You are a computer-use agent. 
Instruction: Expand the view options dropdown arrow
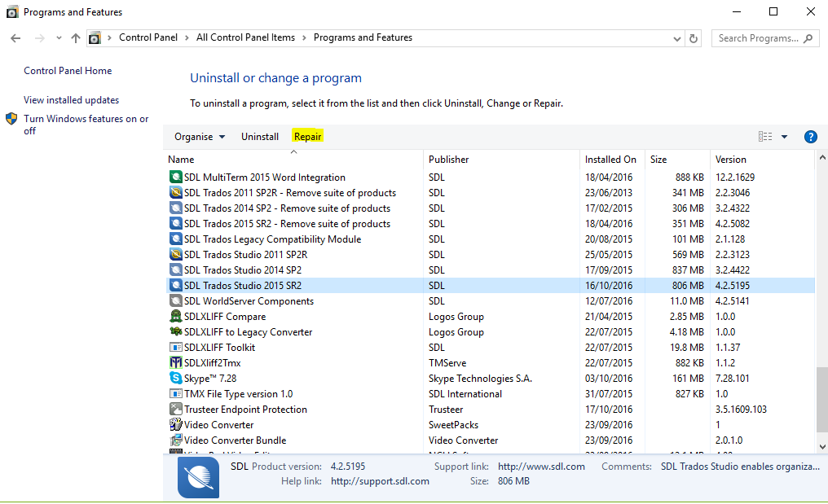pyautogui.click(x=784, y=137)
